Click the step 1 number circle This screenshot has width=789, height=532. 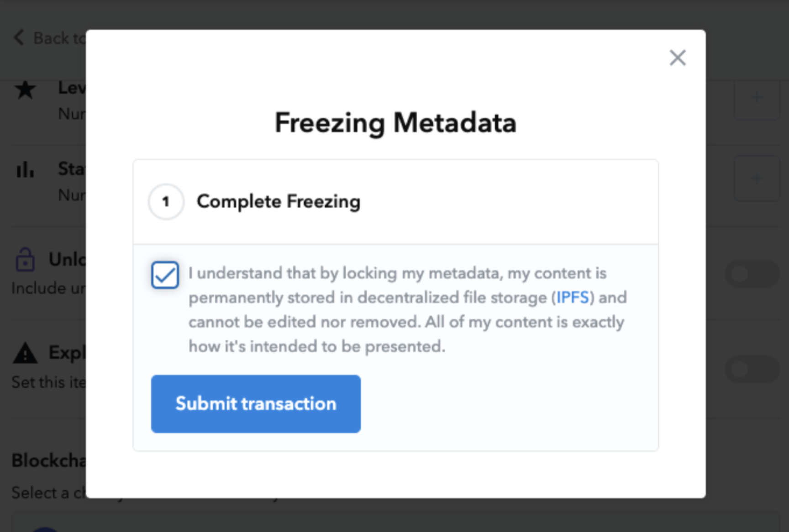pyautogui.click(x=166, y=201)
